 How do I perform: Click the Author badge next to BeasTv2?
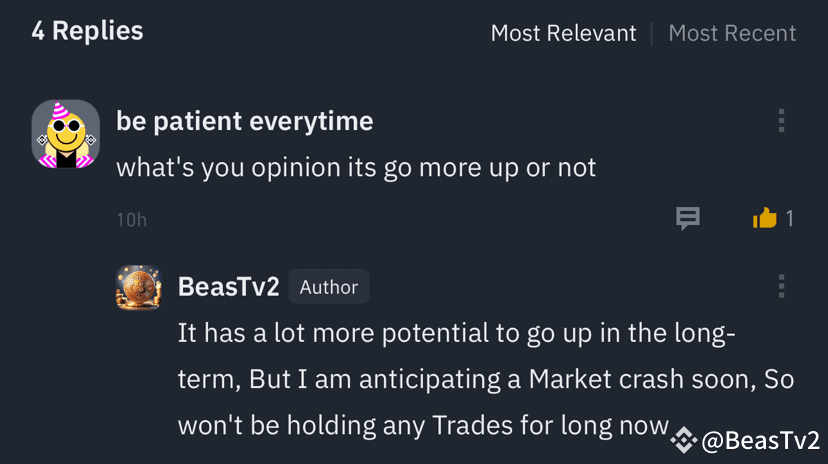329,287
